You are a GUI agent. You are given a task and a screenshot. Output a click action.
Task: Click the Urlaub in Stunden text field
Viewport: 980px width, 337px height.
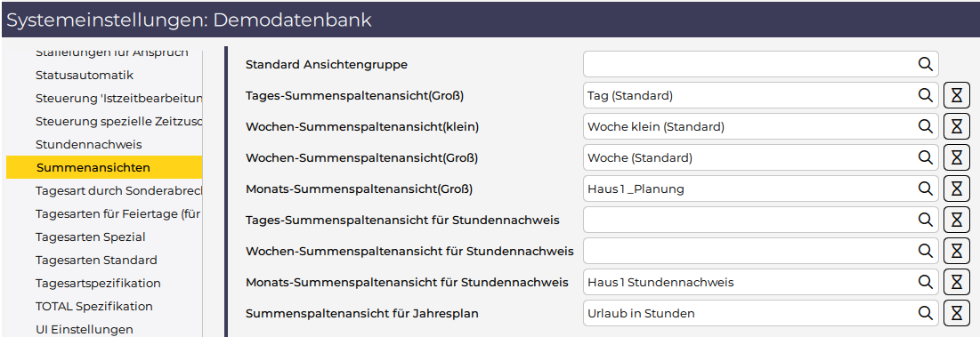[x=761, y=313]
